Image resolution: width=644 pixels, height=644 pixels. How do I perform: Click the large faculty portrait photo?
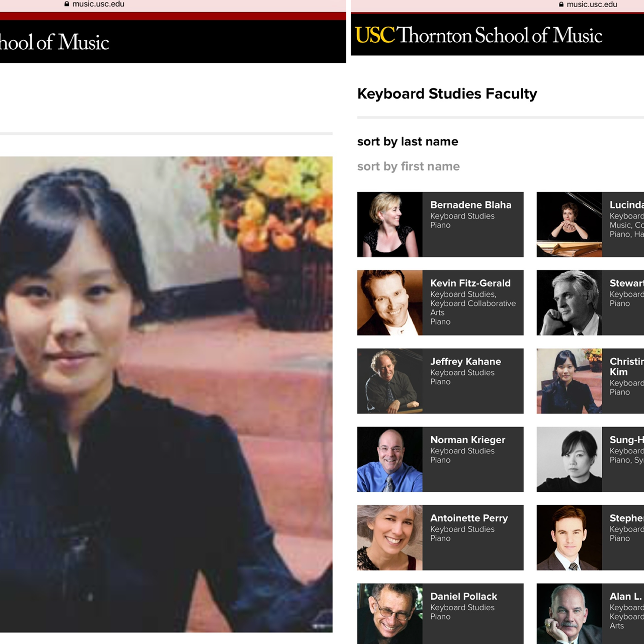pos(166,394)
